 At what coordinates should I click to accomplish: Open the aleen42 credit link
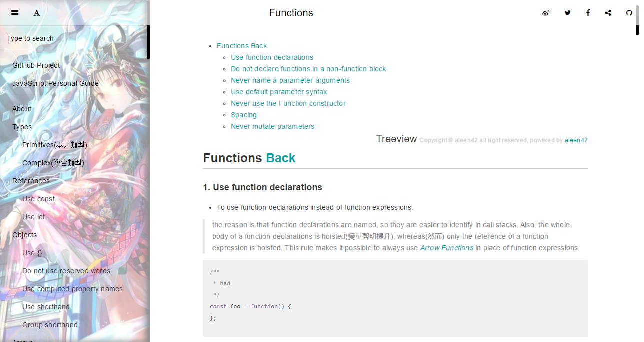tap(576, 140)
